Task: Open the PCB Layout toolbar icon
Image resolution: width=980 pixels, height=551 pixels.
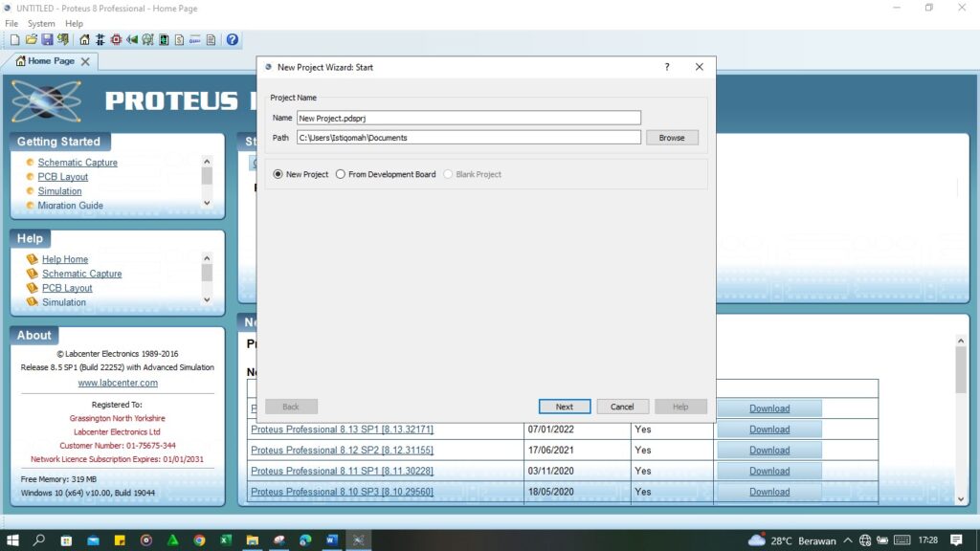Action: point(117,40)
